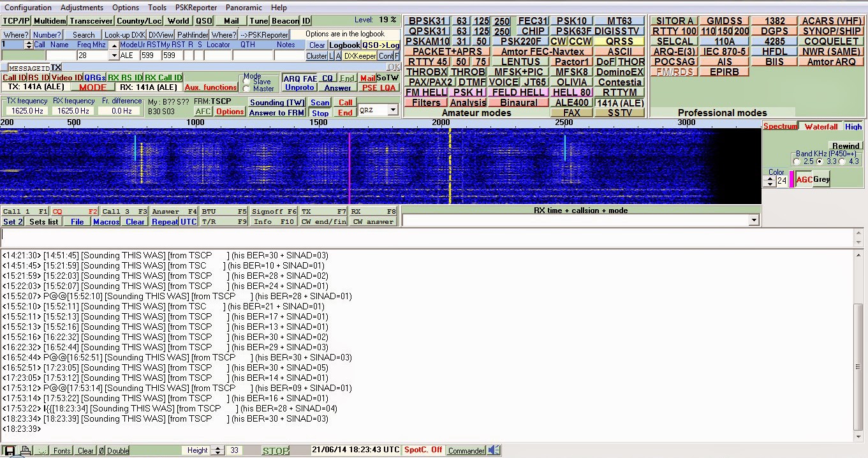This screenshot has height=458, width=868.
Task: Open the PSKReporter menu
Action: coord(196,8)
